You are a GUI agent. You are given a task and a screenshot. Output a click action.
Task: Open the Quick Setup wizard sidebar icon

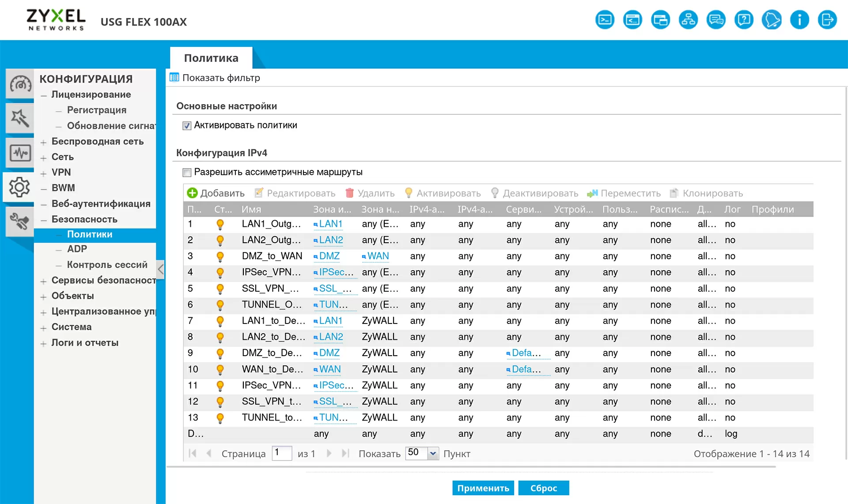20,118
